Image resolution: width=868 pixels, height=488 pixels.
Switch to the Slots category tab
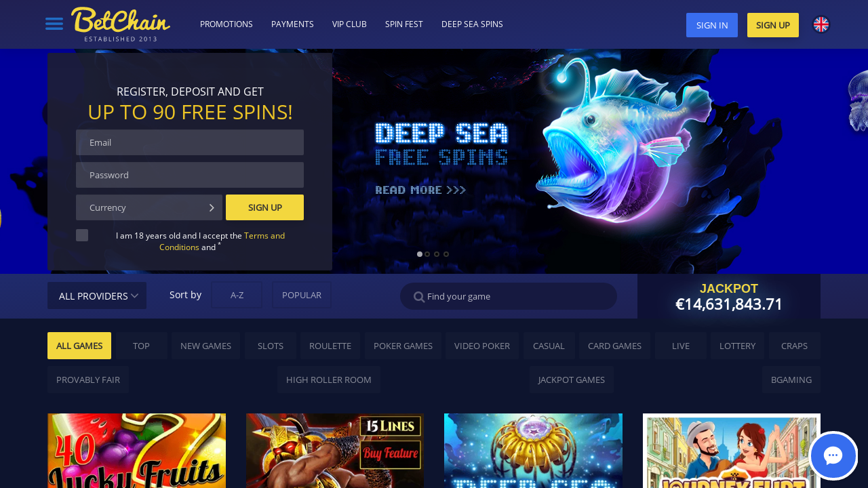(x=271, y=346)
